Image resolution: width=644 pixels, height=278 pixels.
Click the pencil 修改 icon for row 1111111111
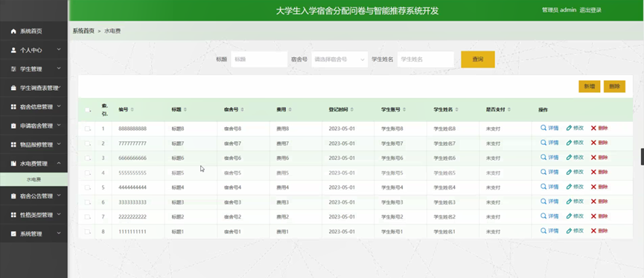(569, 231)
